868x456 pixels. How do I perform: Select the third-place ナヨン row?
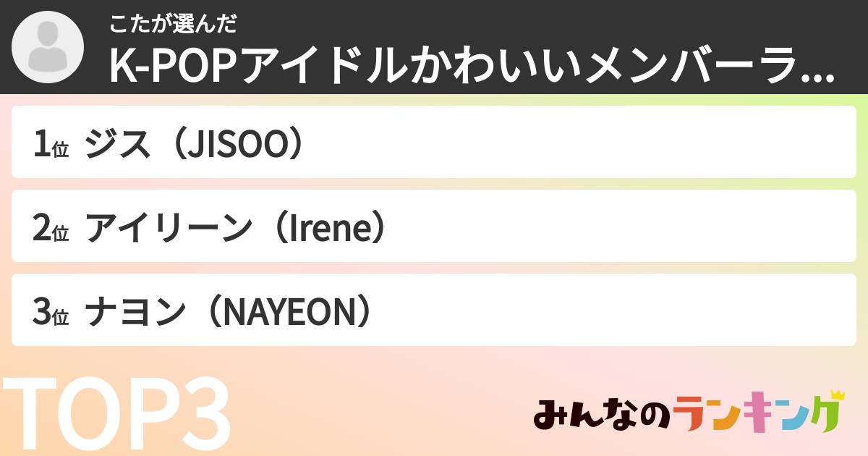click(x=434, y=311)
